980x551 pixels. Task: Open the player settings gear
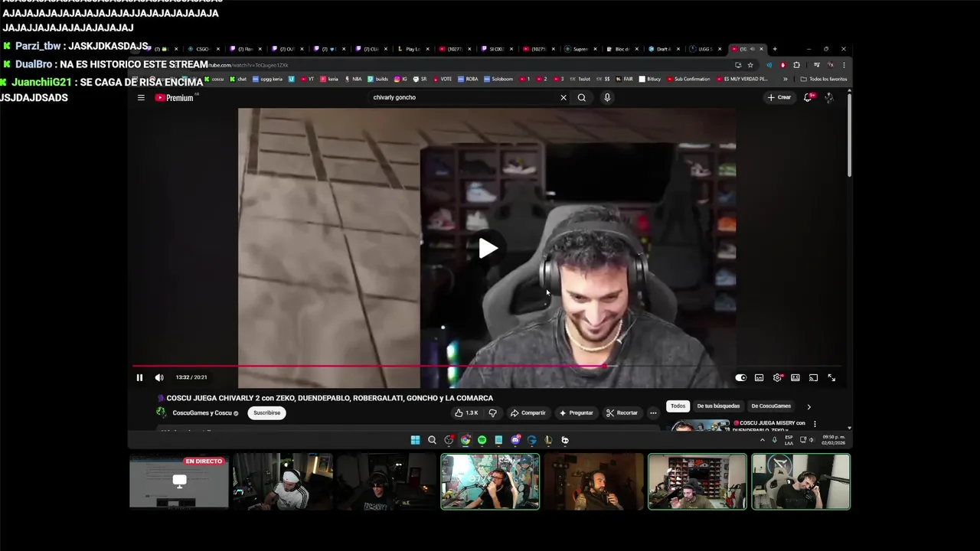777,377
